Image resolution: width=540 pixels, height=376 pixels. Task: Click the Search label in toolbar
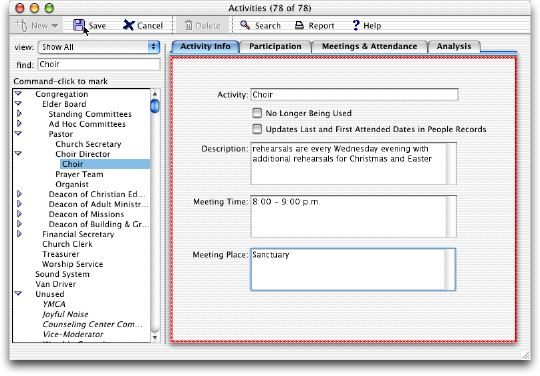(x=268, y=26)
